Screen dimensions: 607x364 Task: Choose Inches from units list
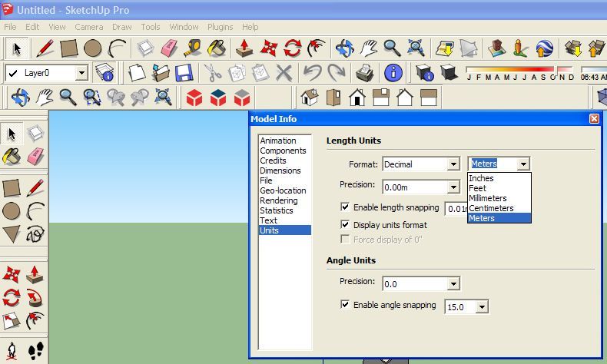[499, 178]
